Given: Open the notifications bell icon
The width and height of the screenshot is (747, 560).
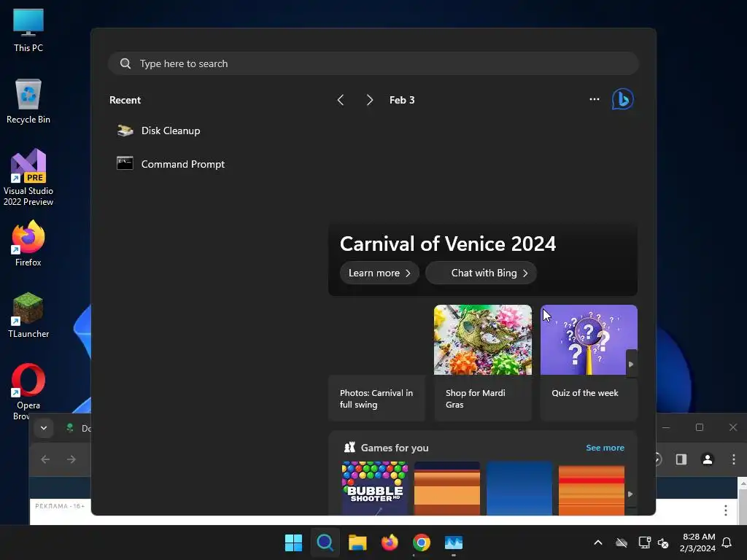Looking at the screenshot, I should click(x=727, y=542).
